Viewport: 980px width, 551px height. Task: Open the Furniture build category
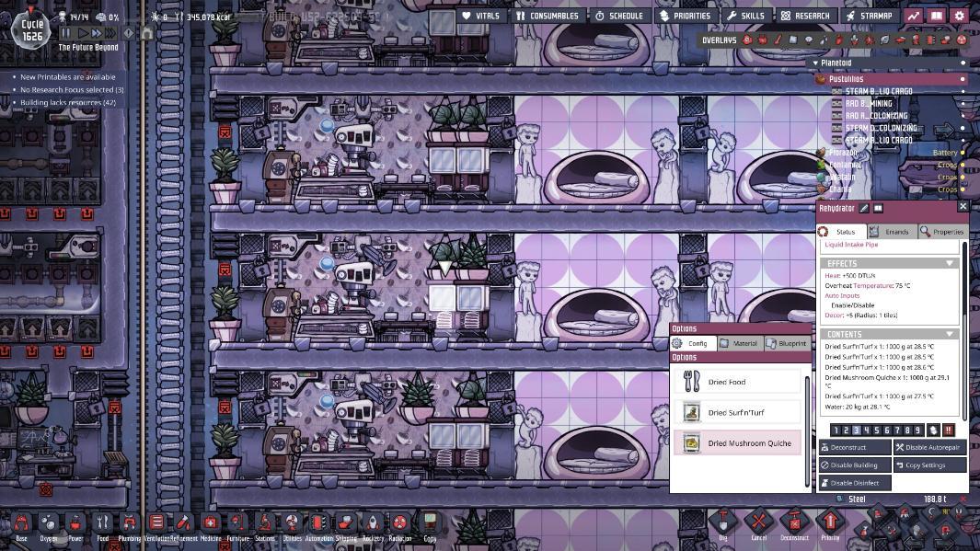click(237, 525)
